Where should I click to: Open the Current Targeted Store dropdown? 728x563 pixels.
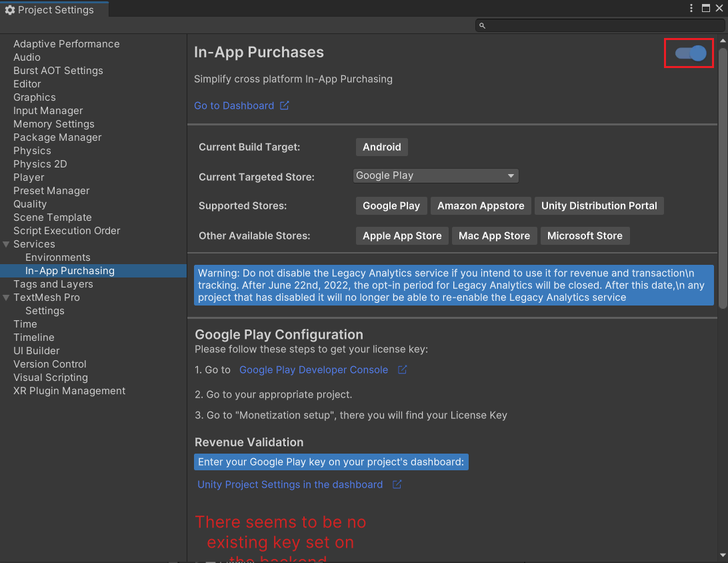(x=435, y=175)
